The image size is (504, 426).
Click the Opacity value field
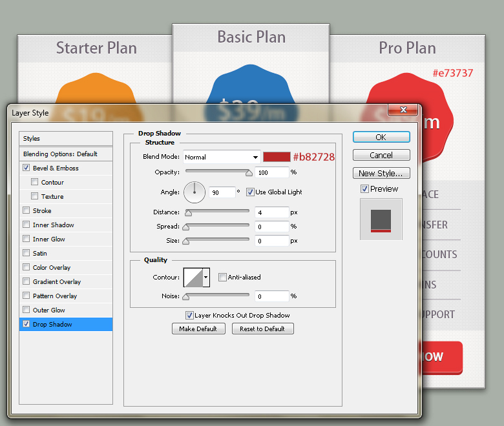point(272,172)
